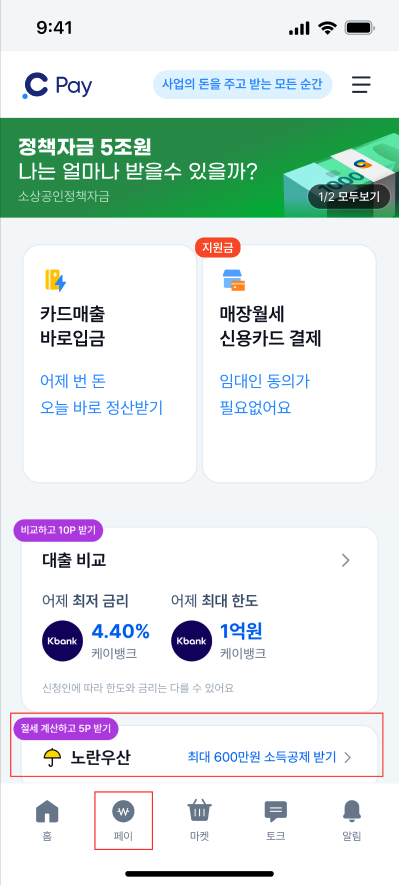Tap the yellow umbrella icon
399x885 pixels.
pyautogui.click(x=52, y=757)
